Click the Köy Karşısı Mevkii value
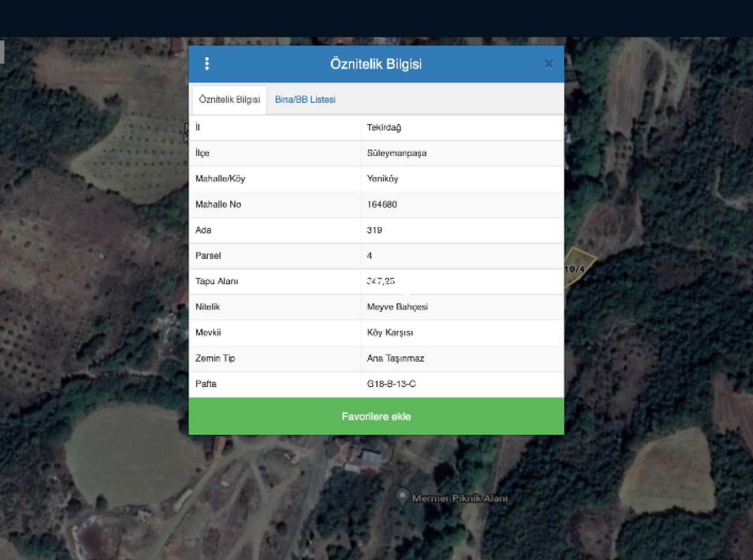Screen dimensions: 753x560 tap(390, 332)
